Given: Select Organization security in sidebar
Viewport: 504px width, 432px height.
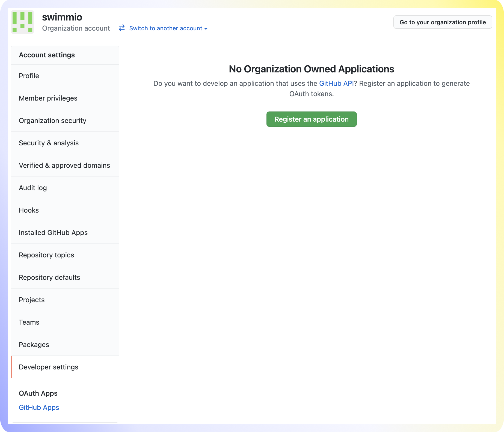Looking at the screenshot, I should [65, 121].
